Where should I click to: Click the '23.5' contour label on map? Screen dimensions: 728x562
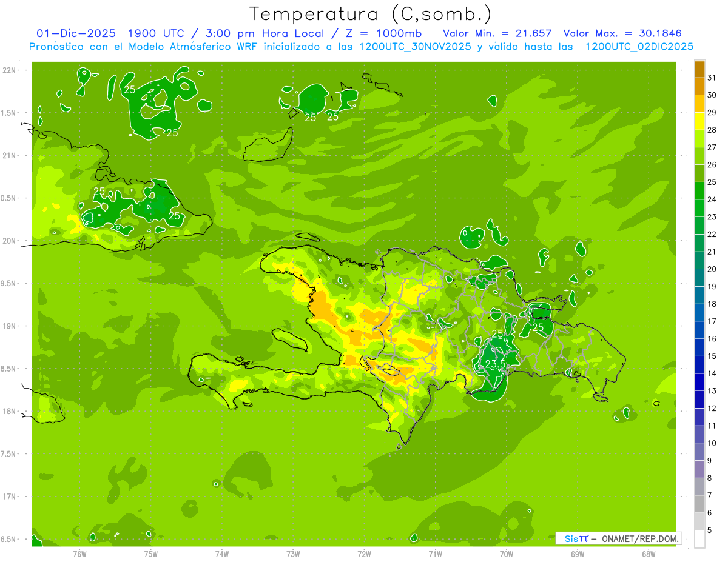tap(495, 364)
